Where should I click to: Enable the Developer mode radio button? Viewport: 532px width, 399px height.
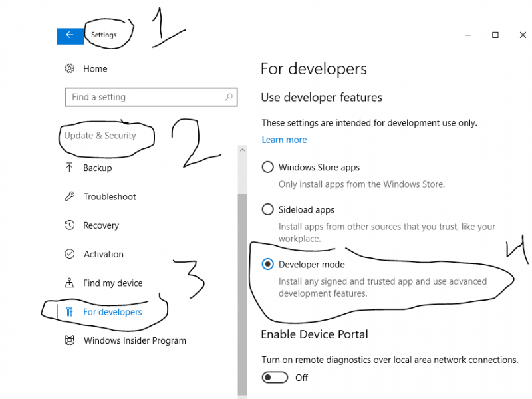tap(267, 264)
